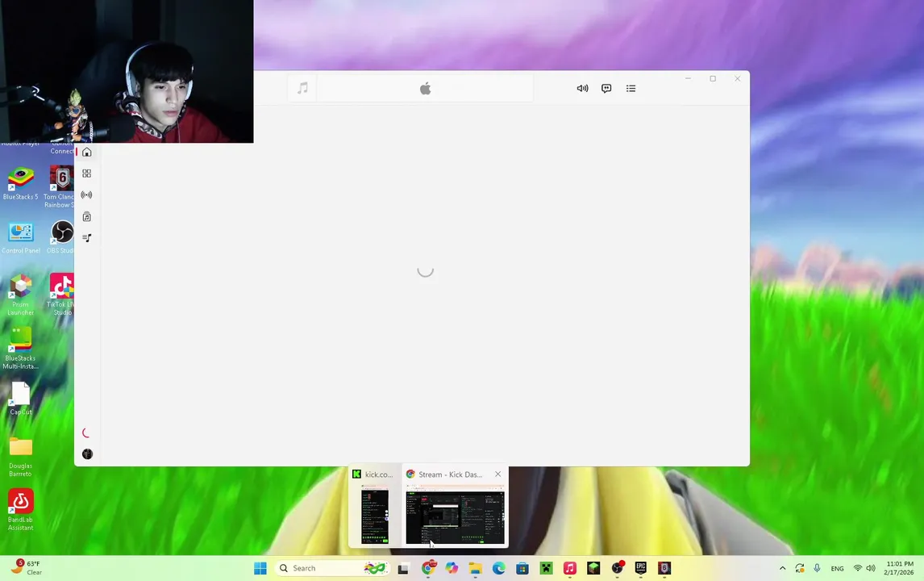Select OBS Studio desktop shortcut

coord(62,238)
